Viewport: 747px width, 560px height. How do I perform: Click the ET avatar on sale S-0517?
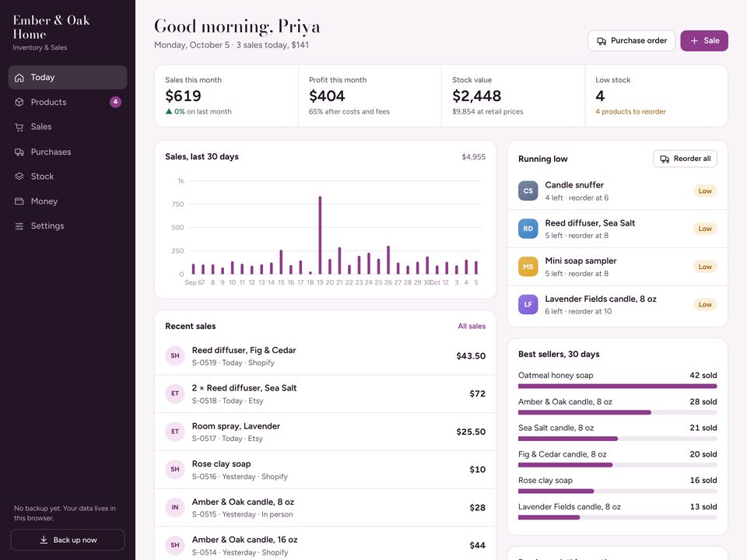(x=175, y=432)
